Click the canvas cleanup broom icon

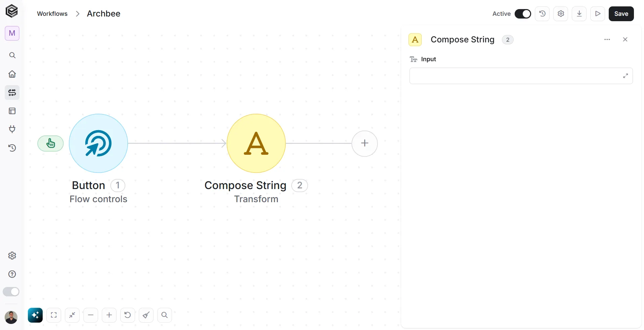146,315
